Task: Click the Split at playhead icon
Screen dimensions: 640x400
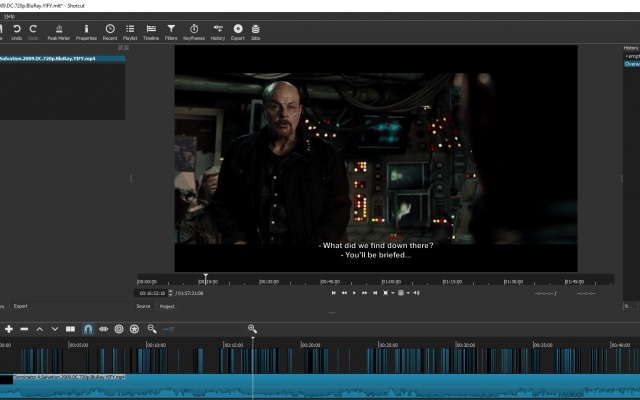Action: [71, 329]
